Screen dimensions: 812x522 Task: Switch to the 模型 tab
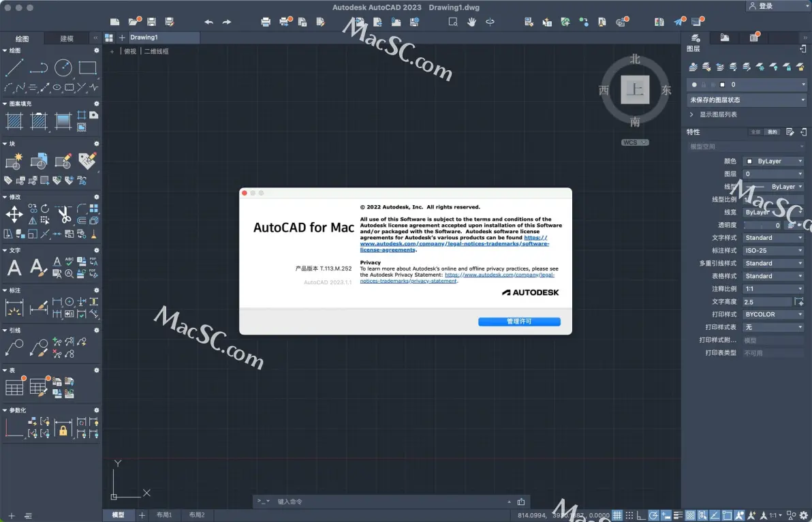tap(118, 515)
